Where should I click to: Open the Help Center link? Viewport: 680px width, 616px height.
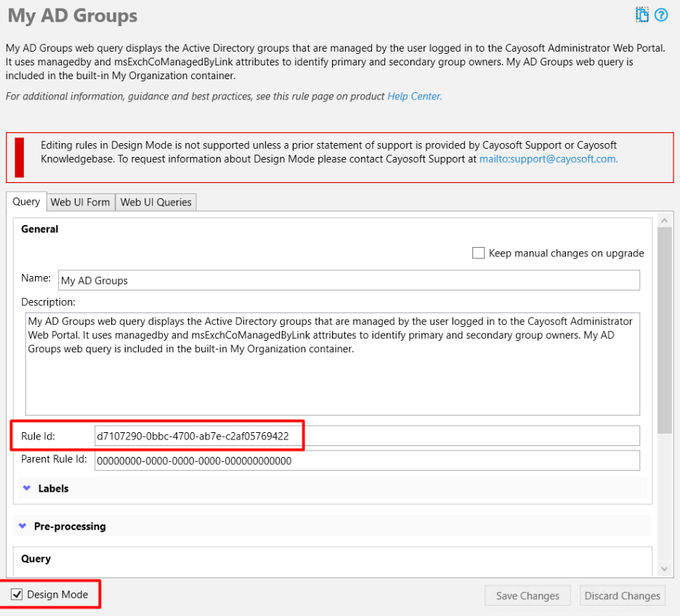click(414, 96)
